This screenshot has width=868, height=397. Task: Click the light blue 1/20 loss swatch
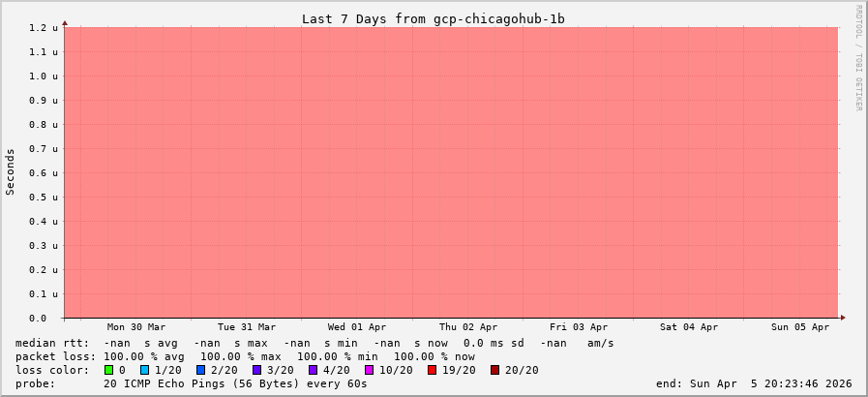pos(145,370)
